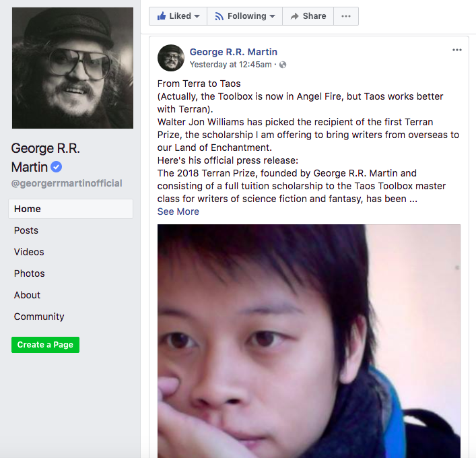Viewport: 476px width, 458px height.
Task: Open the page's large profile photo
Action: (73, 68)
